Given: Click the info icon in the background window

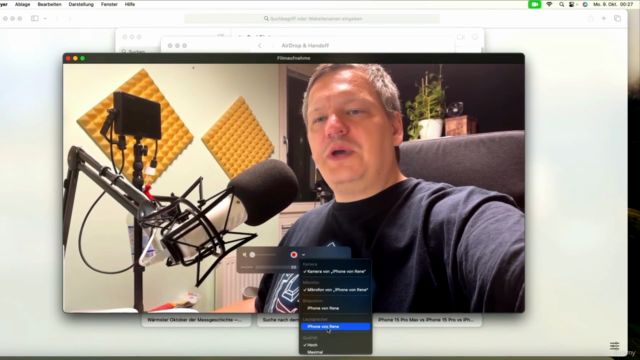Looking at the screenshot, I should tap(475, 37).
